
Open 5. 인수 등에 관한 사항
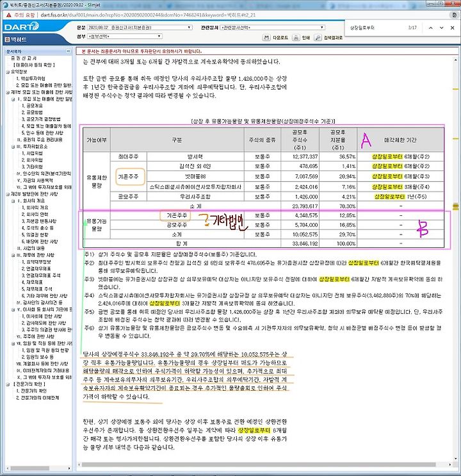(x=42, y=133)
